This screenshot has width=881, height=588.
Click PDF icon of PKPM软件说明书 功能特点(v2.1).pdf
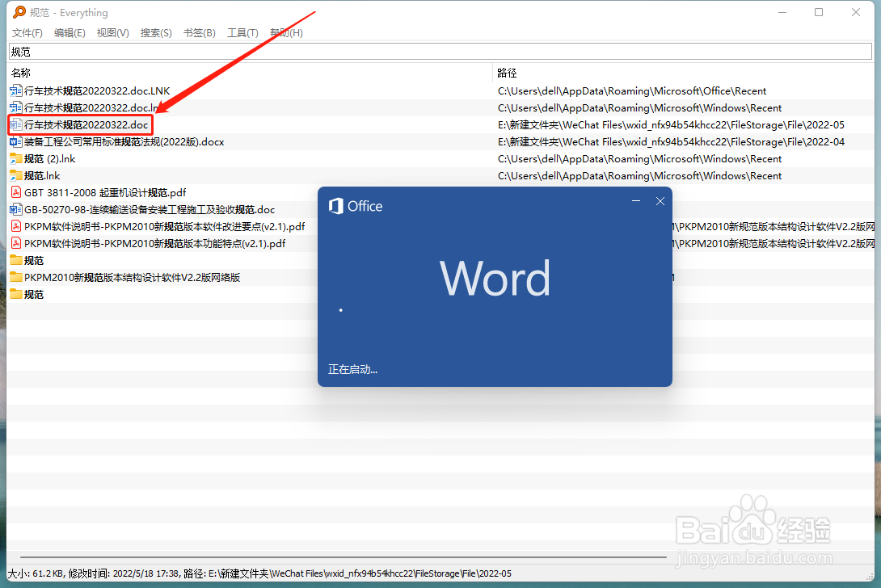tap(15, 243)
